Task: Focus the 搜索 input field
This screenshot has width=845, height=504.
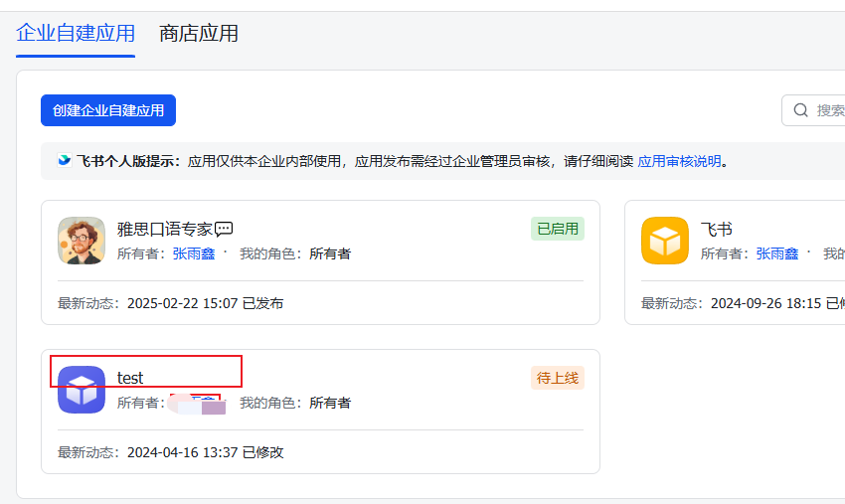Action: [830, 110]
